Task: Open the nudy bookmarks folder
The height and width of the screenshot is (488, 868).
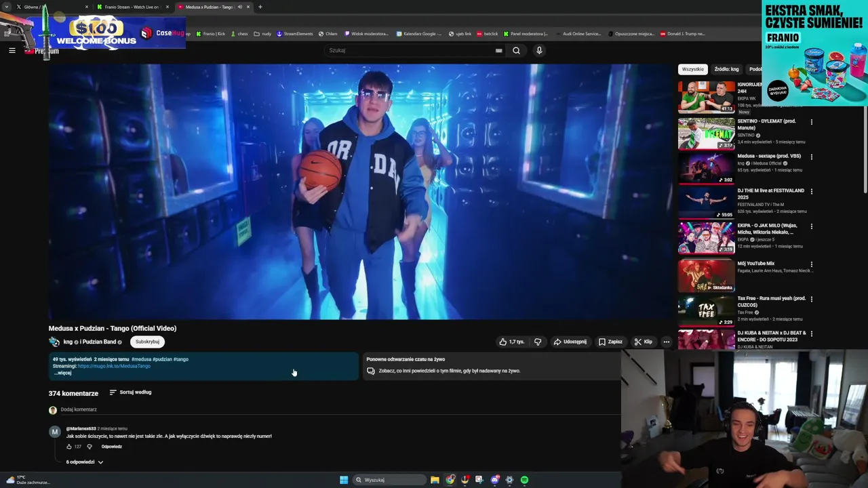Action: (x=262, y=34)
